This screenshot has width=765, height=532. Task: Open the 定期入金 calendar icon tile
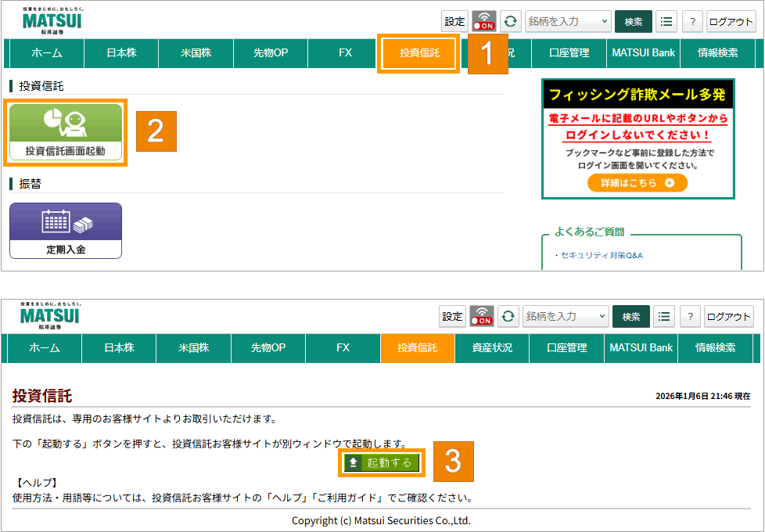[66, 230]
